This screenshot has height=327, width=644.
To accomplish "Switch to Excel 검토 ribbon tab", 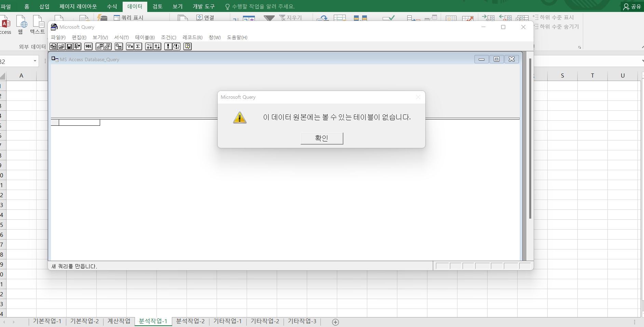I will tap(157, 6).
